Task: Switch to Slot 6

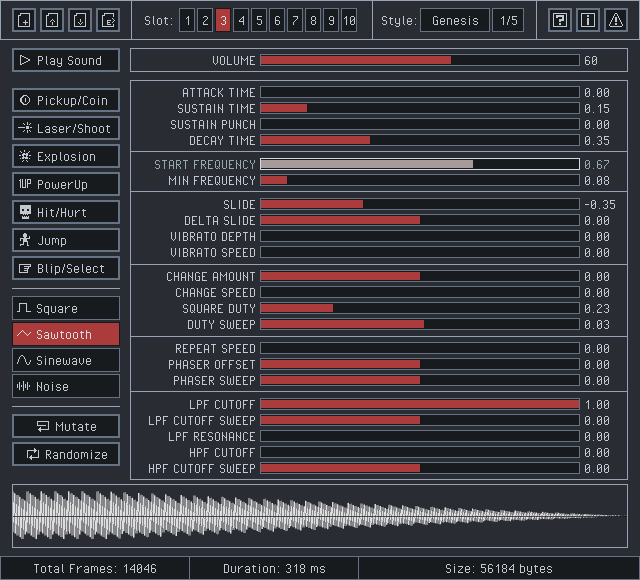Action: pos(277,20)
